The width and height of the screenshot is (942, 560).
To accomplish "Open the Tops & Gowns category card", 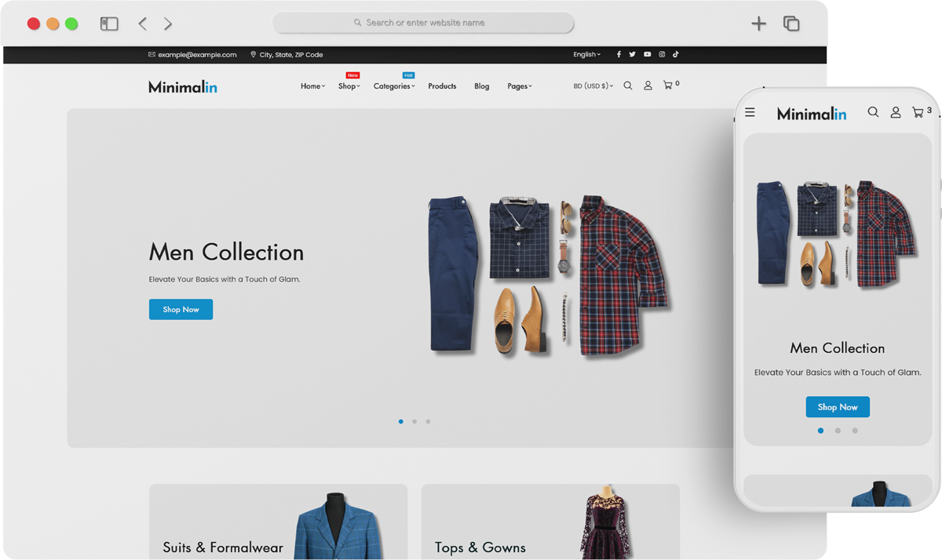I will 550,522.
